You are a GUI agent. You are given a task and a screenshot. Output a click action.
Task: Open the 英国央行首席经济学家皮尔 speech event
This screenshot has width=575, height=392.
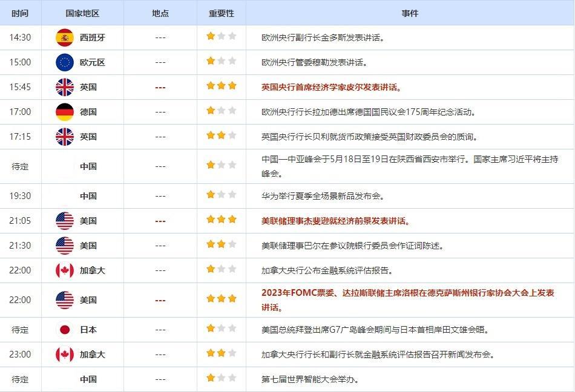pyautogui.click(x=331, y=87)
